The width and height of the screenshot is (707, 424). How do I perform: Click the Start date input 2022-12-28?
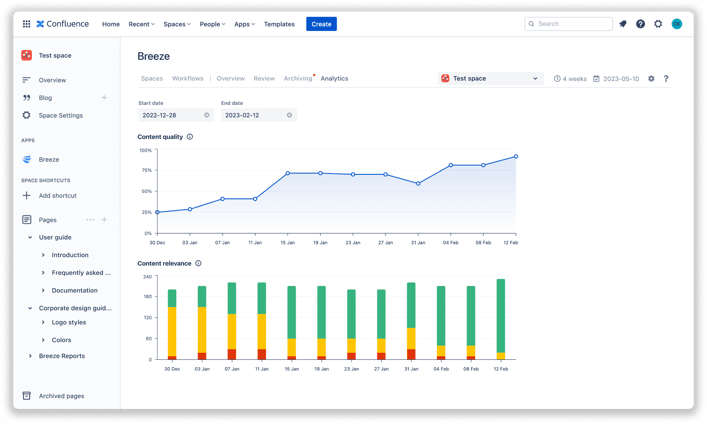[176, 115]
